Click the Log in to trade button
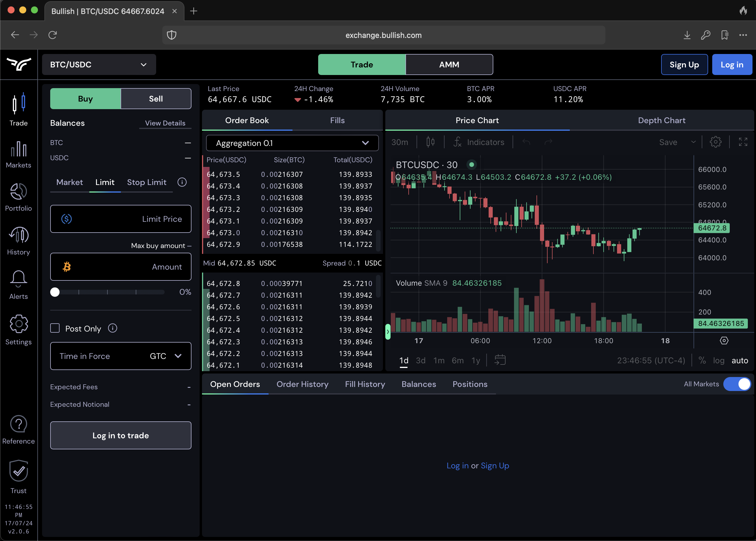756x541 pixels. click(121, 435)
